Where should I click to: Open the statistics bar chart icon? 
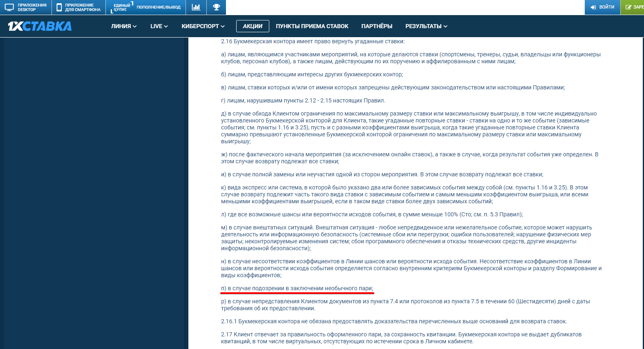coord(196,7)
